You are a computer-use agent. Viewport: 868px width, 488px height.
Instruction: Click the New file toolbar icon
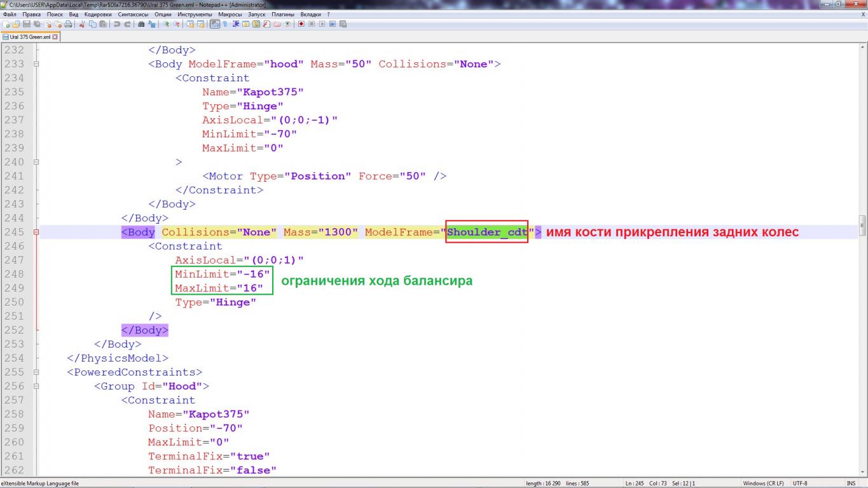click(x=5, y=25)
